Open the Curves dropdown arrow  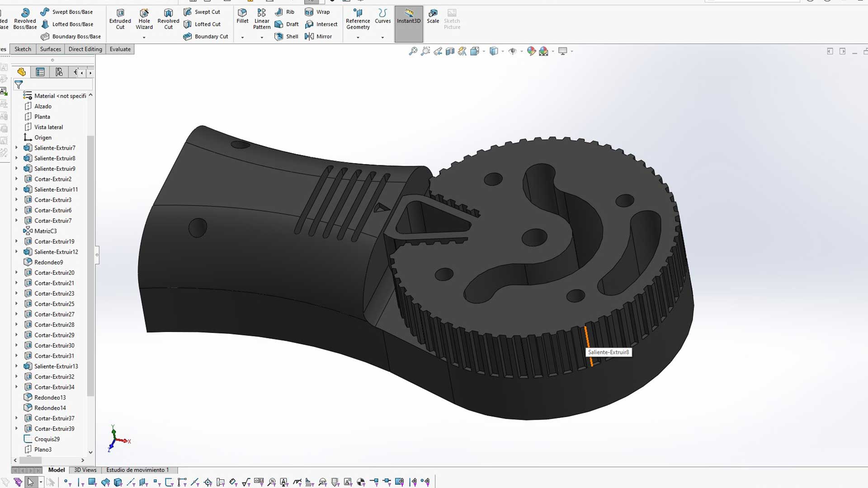382,38
